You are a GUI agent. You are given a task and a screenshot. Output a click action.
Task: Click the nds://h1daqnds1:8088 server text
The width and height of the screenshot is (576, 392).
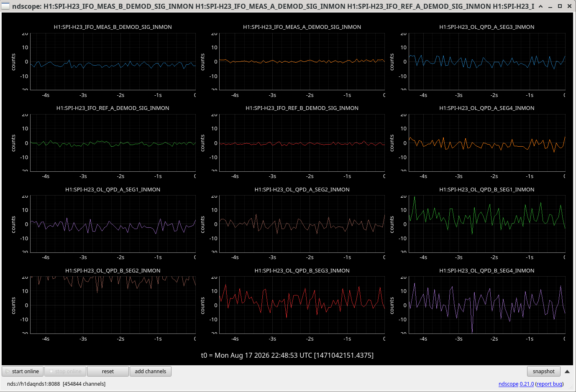pyautogui.click(x=33, y=384)
